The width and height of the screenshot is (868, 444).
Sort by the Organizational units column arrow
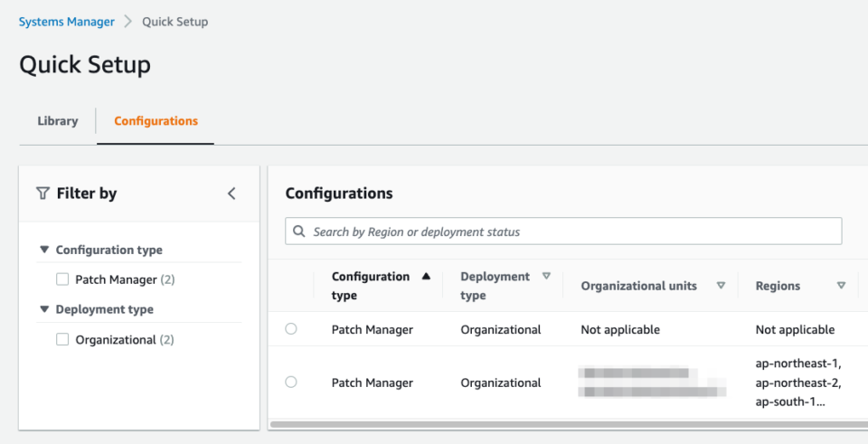tap(721, 286)
